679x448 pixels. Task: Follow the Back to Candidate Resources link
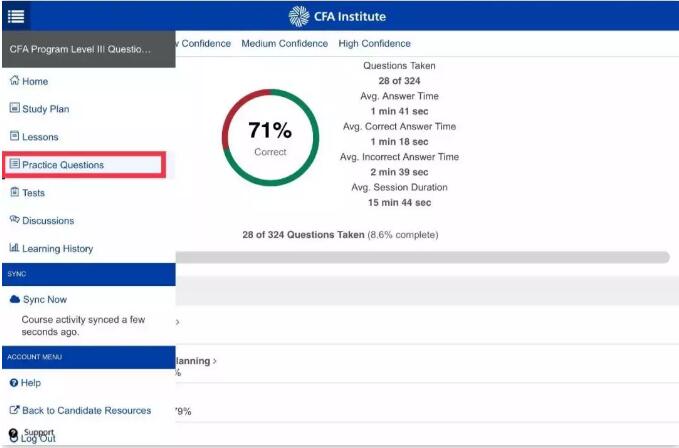pos(86,410)
